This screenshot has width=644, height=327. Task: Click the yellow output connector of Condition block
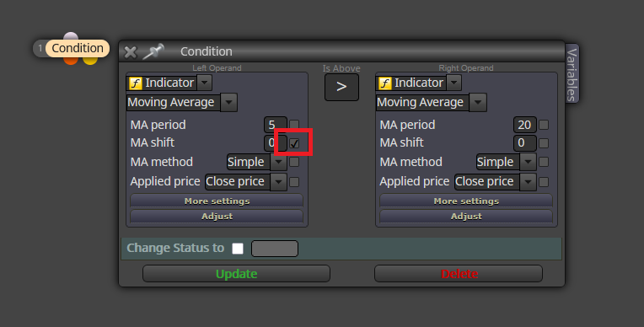point(90,61)
